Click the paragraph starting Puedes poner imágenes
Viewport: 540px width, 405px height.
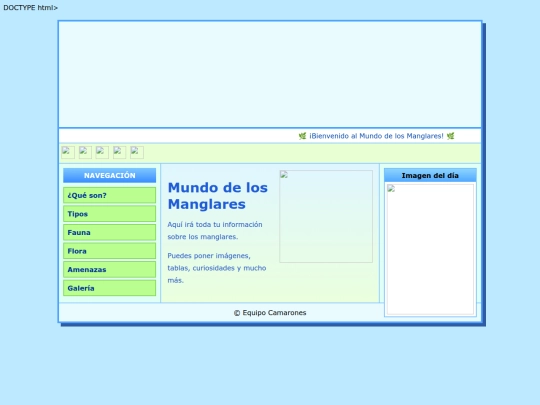click(217, 268)
